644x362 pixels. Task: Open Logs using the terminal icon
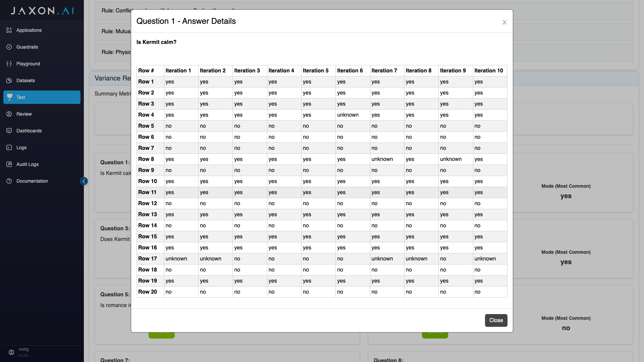point(9,147)
